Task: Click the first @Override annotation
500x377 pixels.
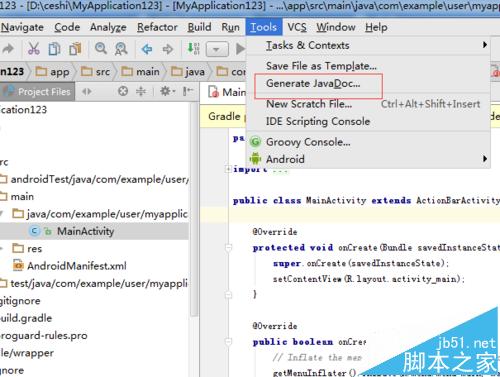Action: coord(275,232)
